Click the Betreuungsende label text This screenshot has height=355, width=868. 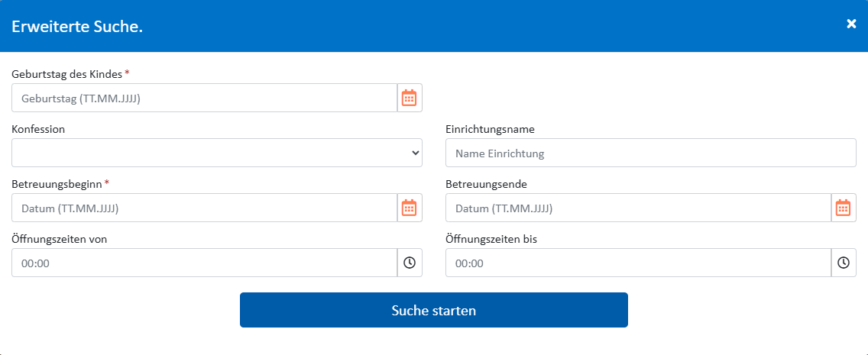486,184
